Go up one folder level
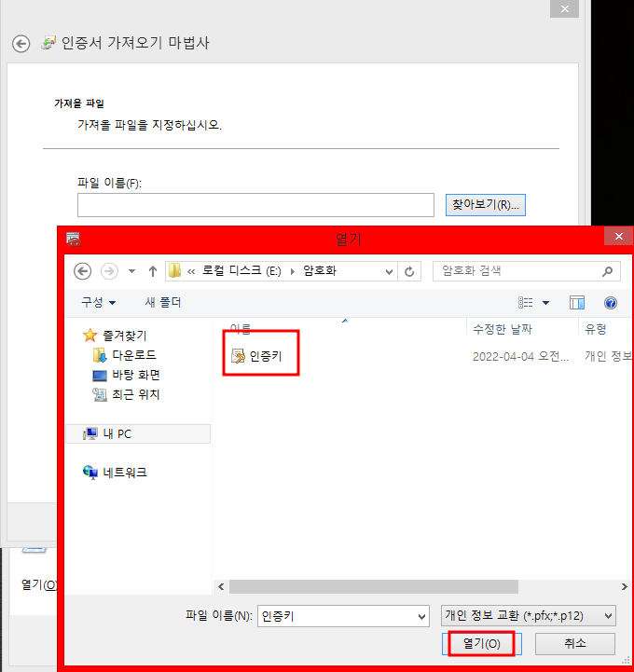The height and width of the screenshot is (672, 634). 153,271
